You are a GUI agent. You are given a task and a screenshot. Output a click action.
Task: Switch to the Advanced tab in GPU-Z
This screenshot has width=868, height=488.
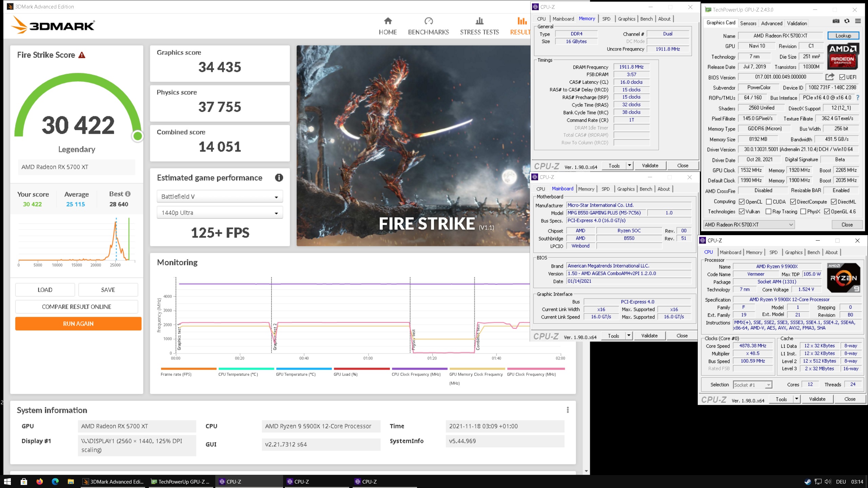point(771,23)
